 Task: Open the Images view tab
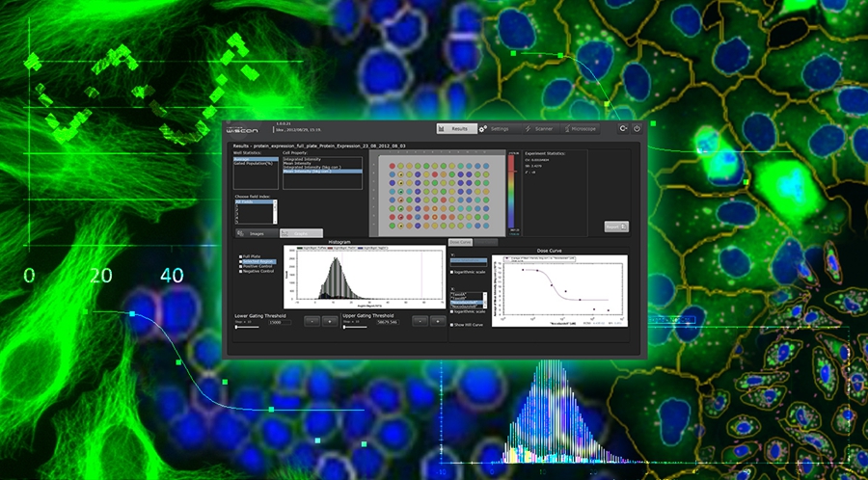click(x=255, y=233)
